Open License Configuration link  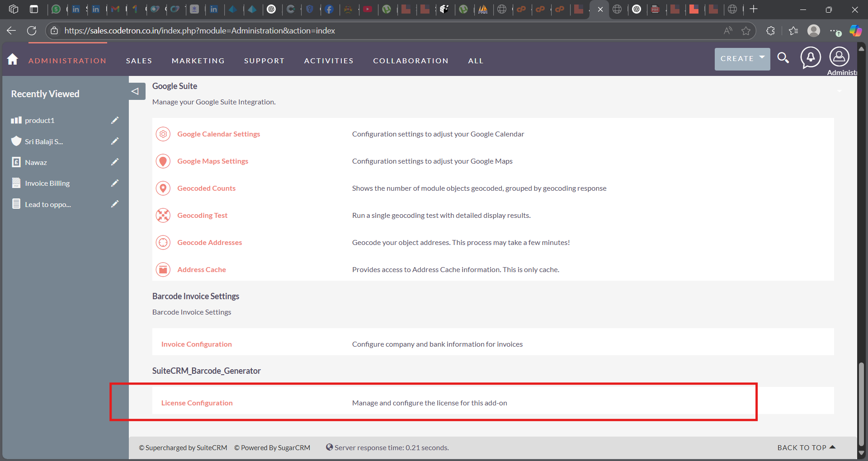point(197,403)
